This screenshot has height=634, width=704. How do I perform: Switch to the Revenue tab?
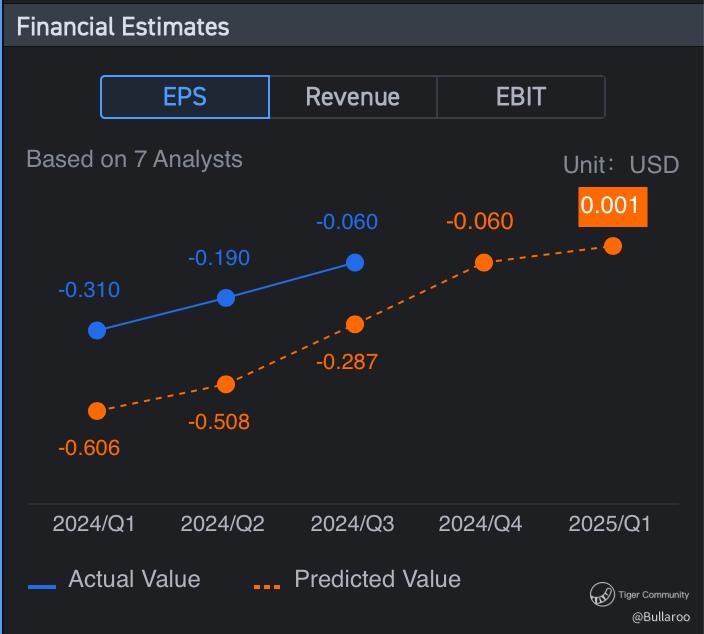353,97
